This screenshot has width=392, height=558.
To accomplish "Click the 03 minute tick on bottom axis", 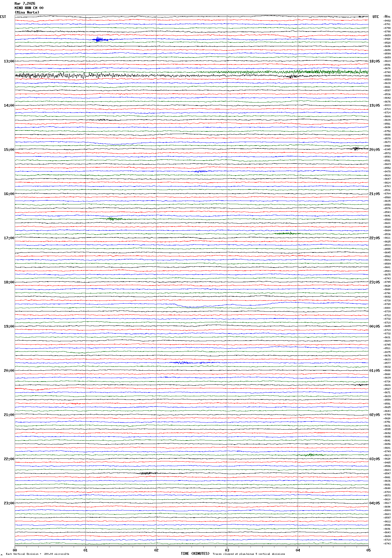I will (227, 550).
